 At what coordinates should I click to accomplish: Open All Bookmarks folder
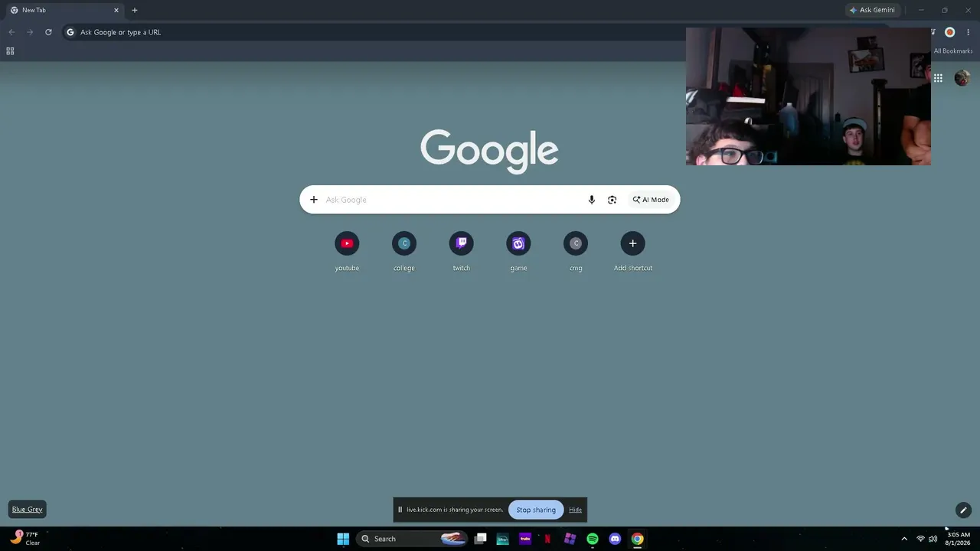pyautogui.click(x=953, y=51)
